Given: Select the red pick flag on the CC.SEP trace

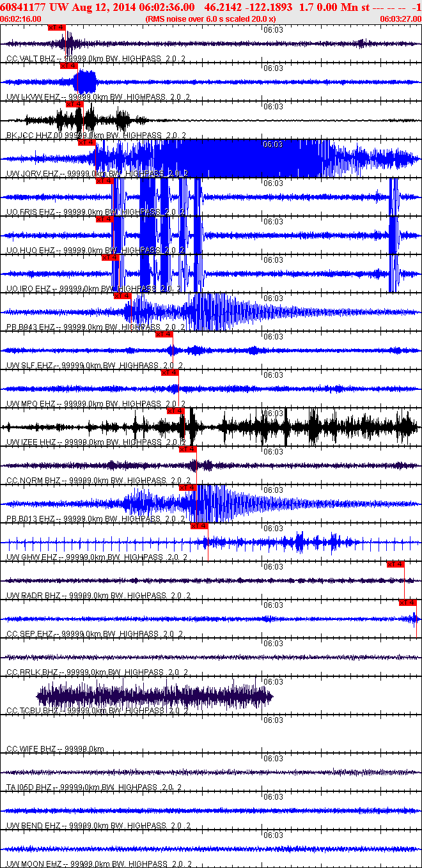Looking at the screenshot, I should click(408, 602).
